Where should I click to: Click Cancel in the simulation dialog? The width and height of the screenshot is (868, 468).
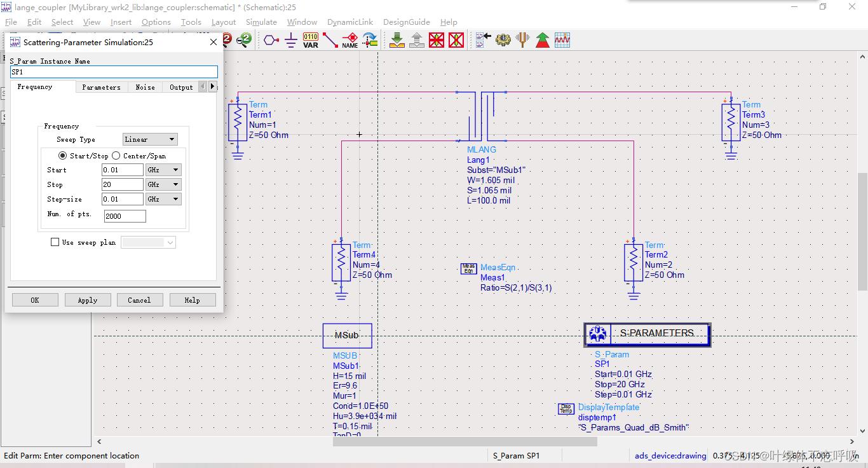pyautogui.click(x=139, y=300)
